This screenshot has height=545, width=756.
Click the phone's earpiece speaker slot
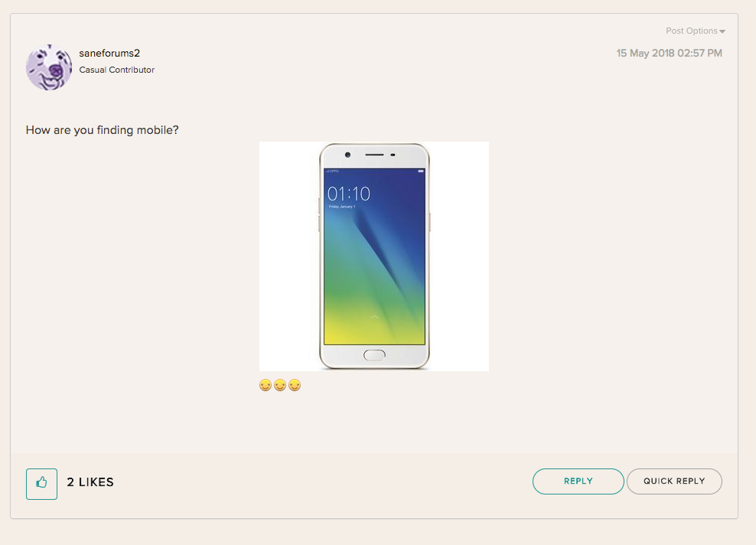(374, 155)
